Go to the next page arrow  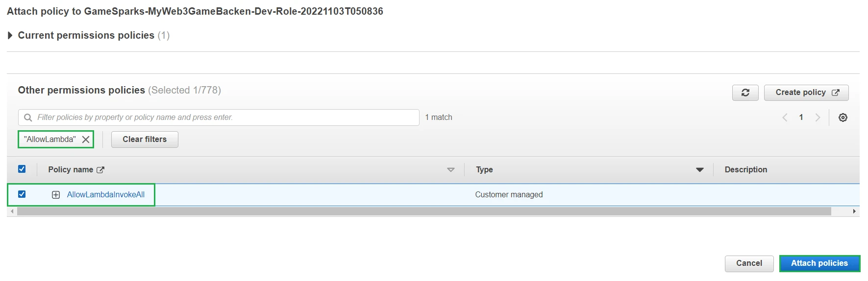pyautogui.click(x=817, y=117)
